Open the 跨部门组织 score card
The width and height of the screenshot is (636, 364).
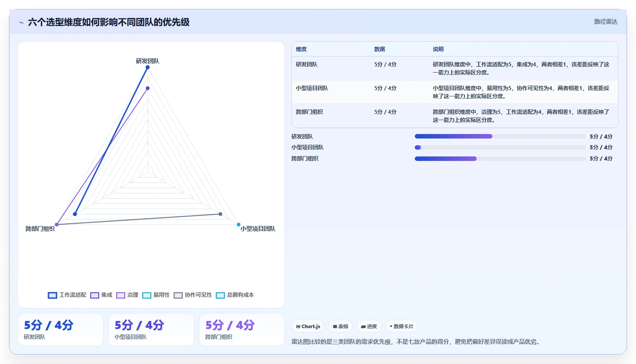click(x=242, y=329)
